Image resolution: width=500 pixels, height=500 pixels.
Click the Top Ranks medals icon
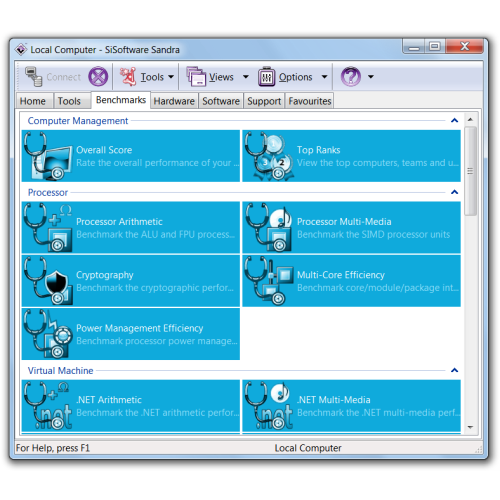pyautogui.click(x=269, y=156)
